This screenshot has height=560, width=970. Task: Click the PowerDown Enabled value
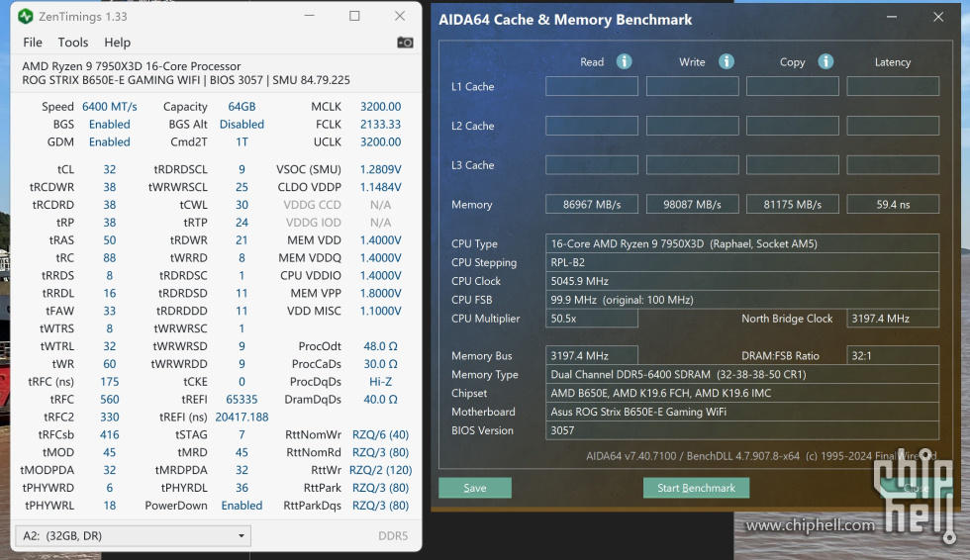(242, 506)
